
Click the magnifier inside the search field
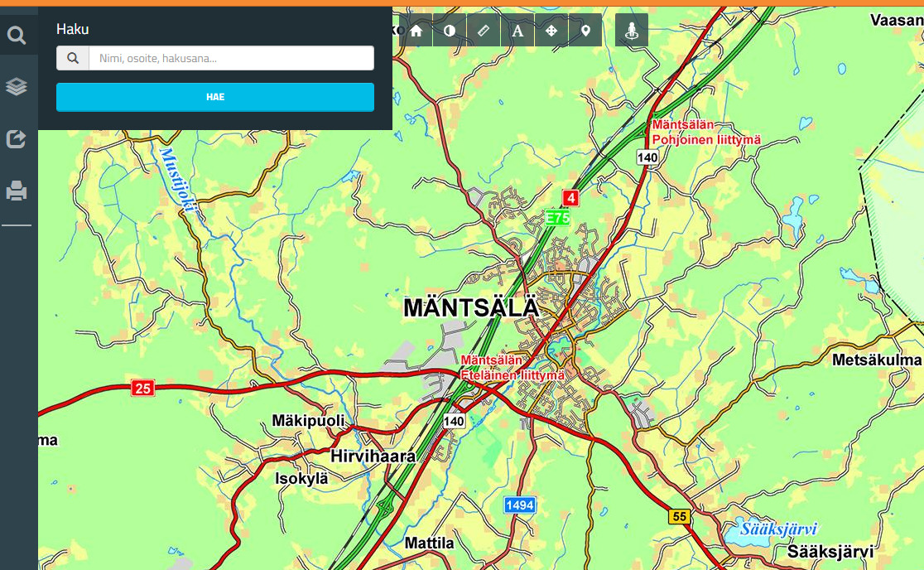point(73,58)
